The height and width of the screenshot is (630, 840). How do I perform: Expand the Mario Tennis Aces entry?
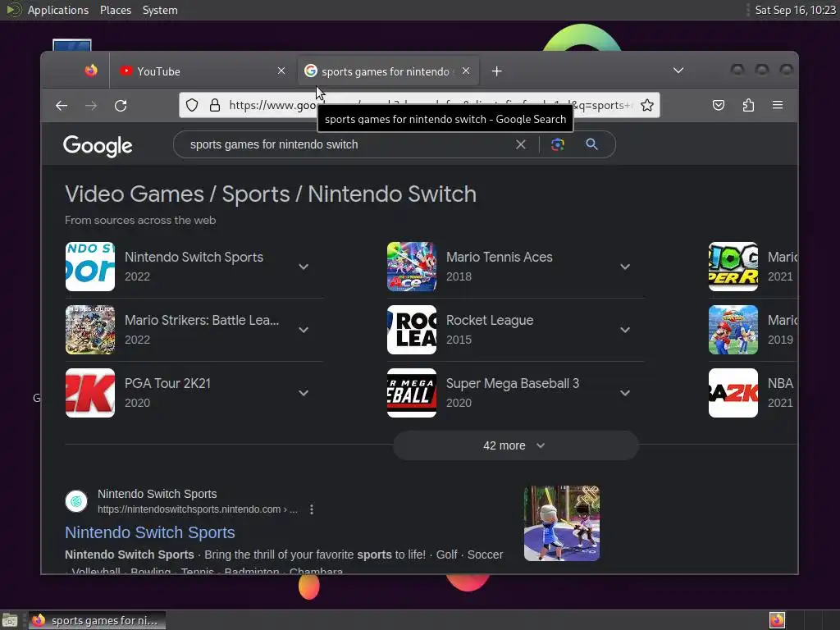tap(625, 267)
